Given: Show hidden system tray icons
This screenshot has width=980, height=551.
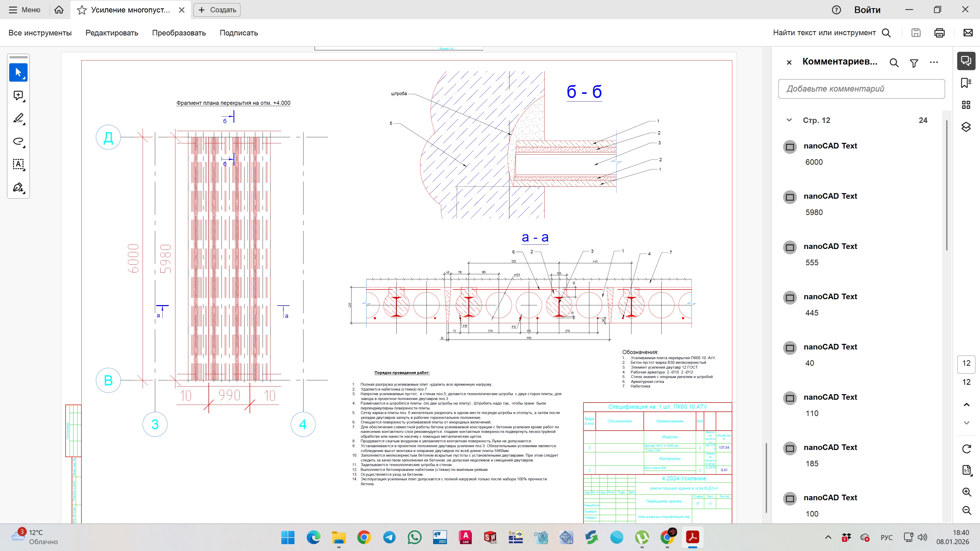Looking at the screenshot, I should click(828, 537).
